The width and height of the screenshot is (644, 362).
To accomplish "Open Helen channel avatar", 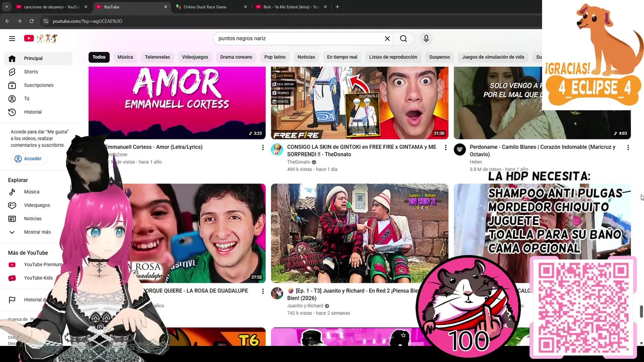I will pyautogui.click(x=460, y=149).
